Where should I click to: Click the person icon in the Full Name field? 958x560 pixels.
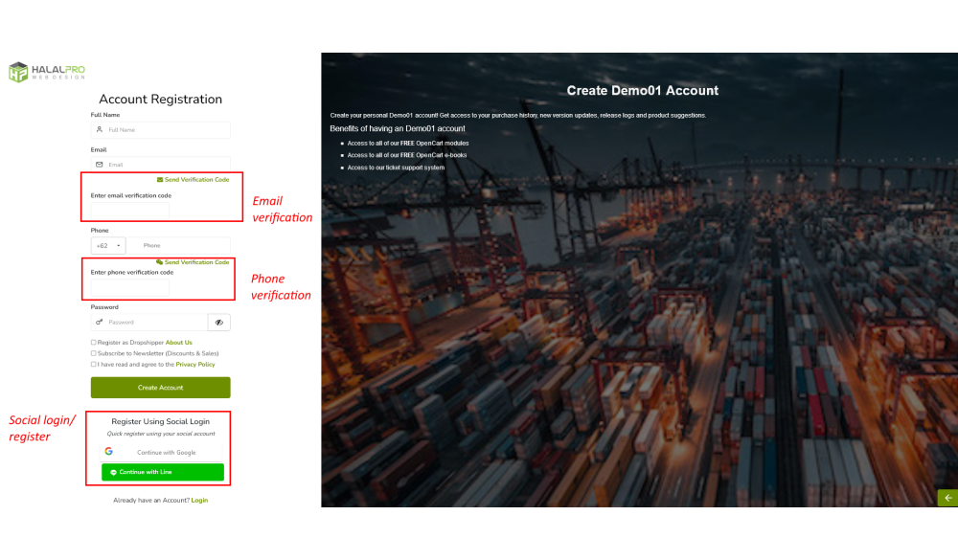pyautogui.click(x=100, y=130)
